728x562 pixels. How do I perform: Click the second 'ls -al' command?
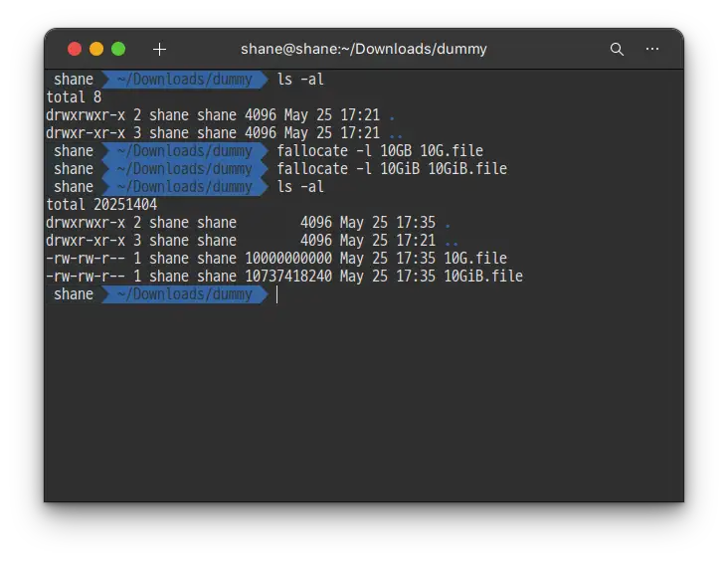tap(300, 187)
